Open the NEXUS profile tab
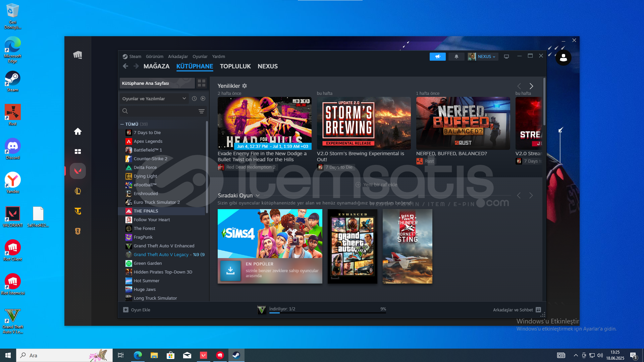The image size is (644, 362). (267, 66)
